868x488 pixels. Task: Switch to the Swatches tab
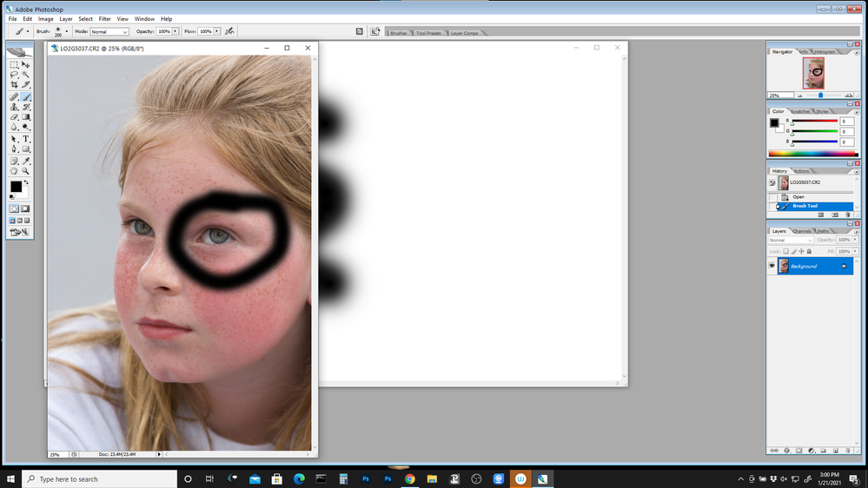tap(800, 112)
